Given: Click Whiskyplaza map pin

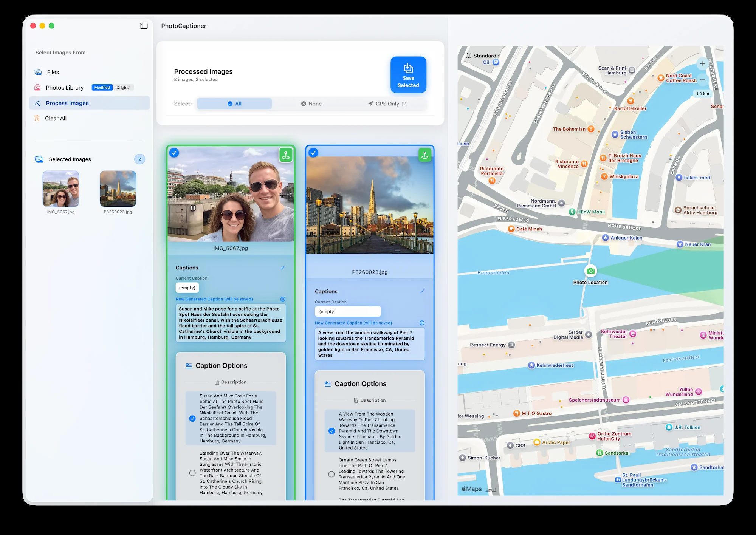Looking at the screenshot, I should (604, 176).
